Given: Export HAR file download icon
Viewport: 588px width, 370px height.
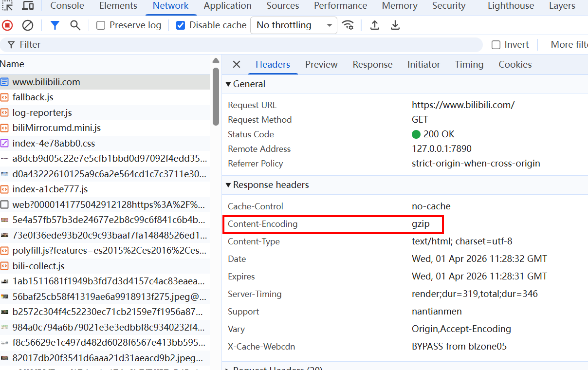Looking at the screenshot, I should coord(395,25).
